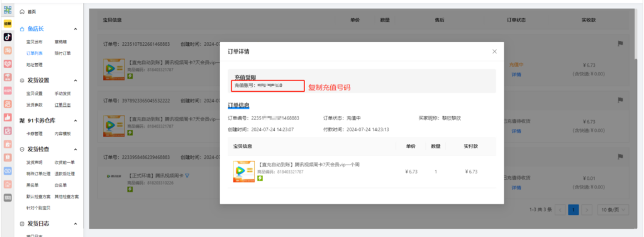The width and height of the screenshot is (644, 237).
Task: Collapse the 发货日志 section
Action: 75,223
